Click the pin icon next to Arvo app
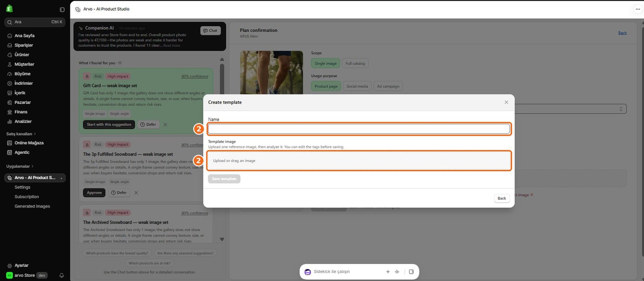Viewport: 644px width, 281px height. (x=61, y=178)
